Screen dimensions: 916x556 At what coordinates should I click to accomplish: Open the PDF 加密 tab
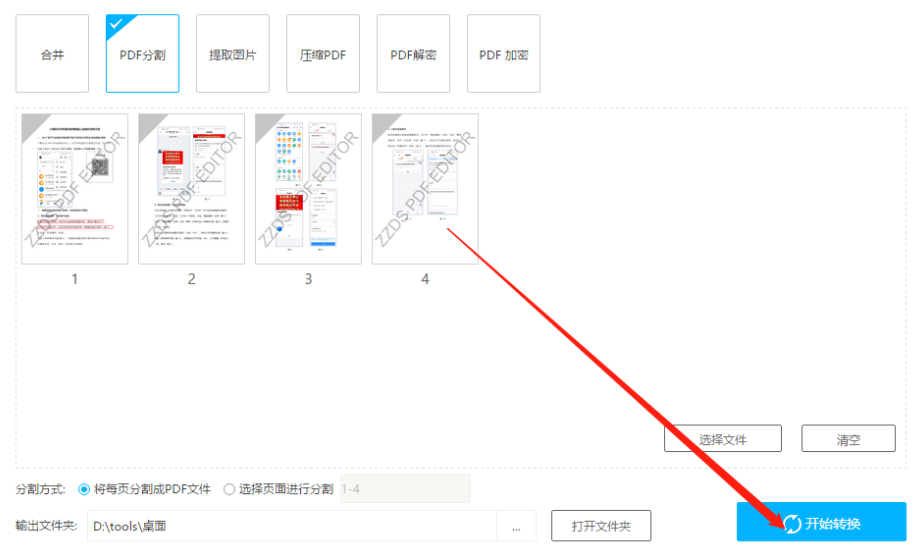[504, 54]
